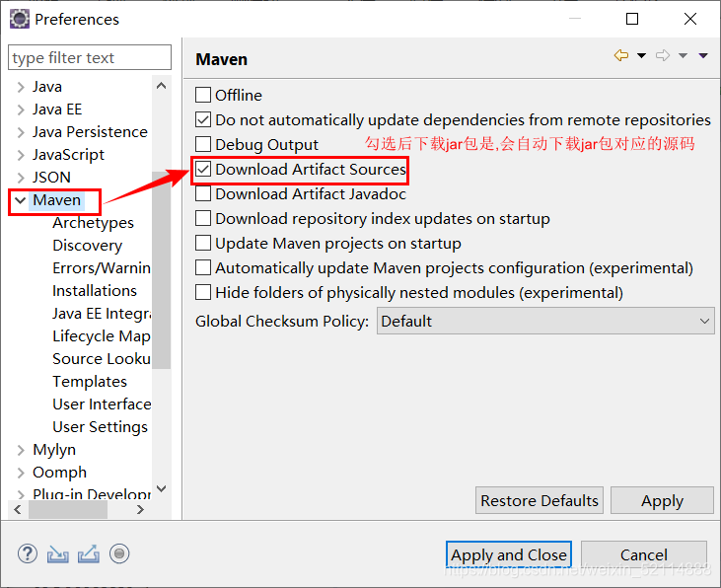Viewport: 721px width, 588px height.
Task: Select User Interface under Maven
Action: pos(102,404)
